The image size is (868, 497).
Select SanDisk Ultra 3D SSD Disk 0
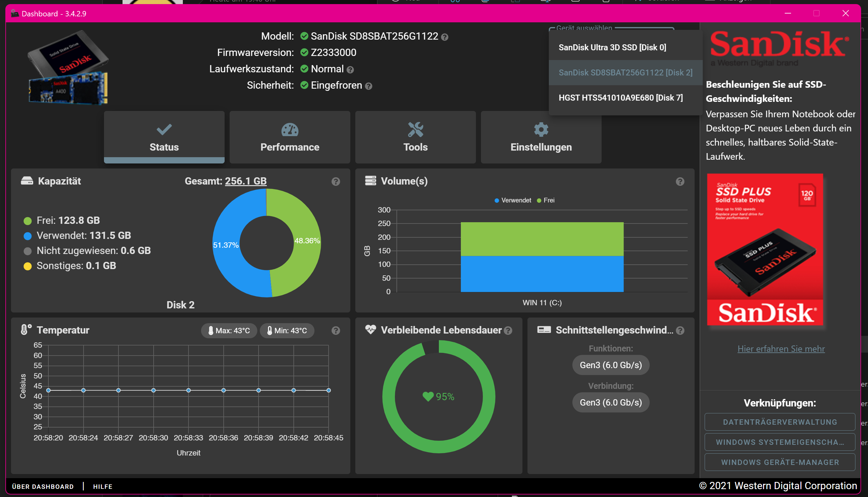point(612,47)
